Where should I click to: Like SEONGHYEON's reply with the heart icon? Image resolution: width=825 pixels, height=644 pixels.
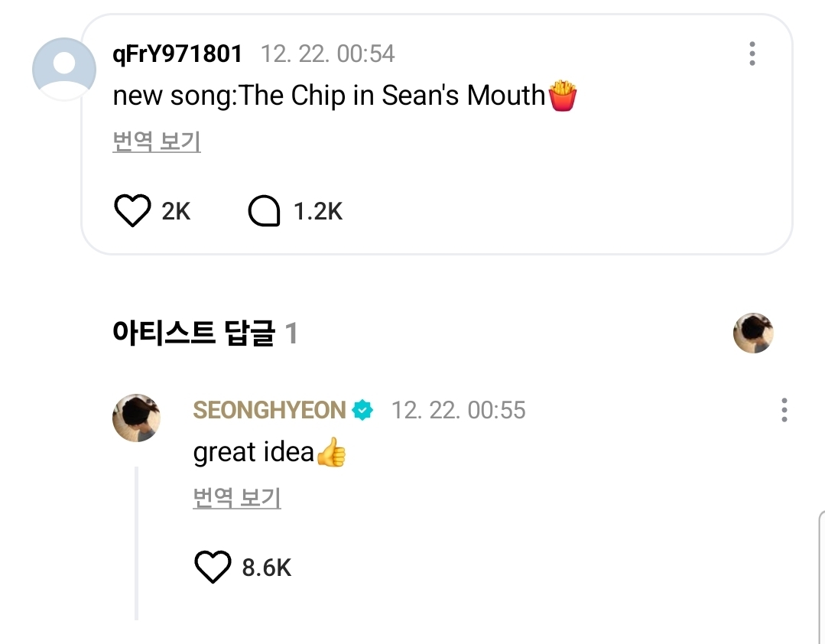tap(213, 568)
